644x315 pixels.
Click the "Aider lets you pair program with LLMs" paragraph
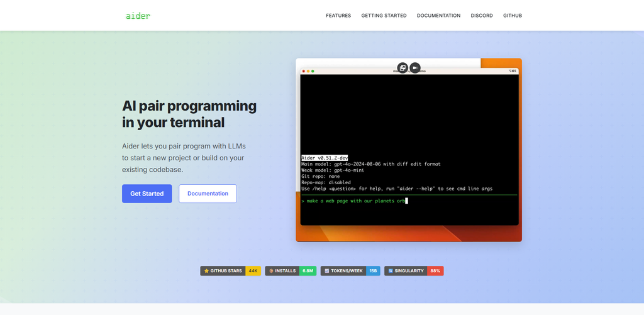[184, 158]
